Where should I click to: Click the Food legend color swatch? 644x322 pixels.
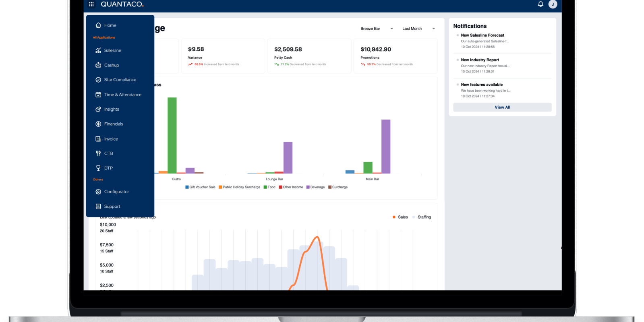265,187
